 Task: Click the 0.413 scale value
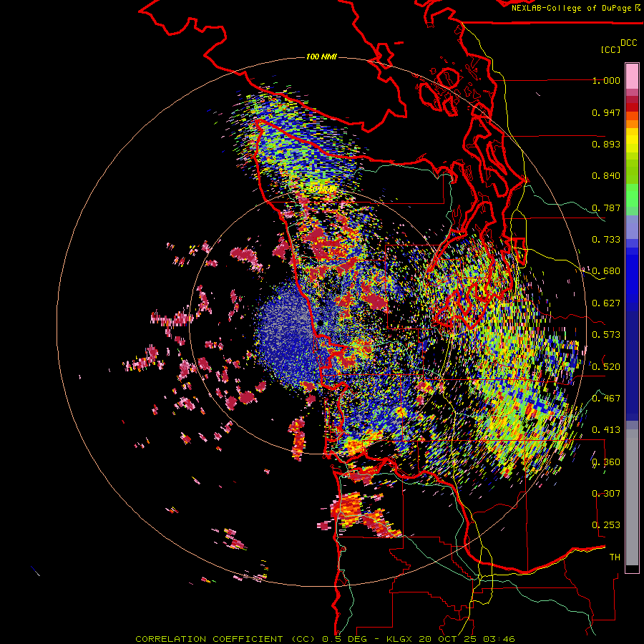pos(606,430)
